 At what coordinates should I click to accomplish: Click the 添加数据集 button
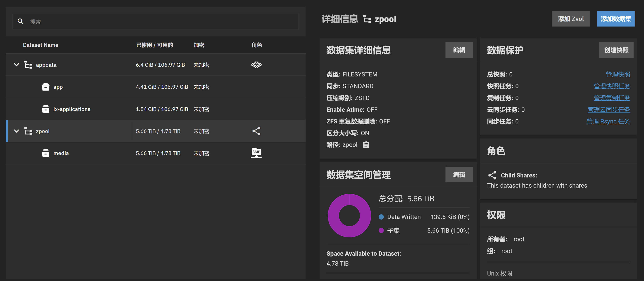coord(616,19)
